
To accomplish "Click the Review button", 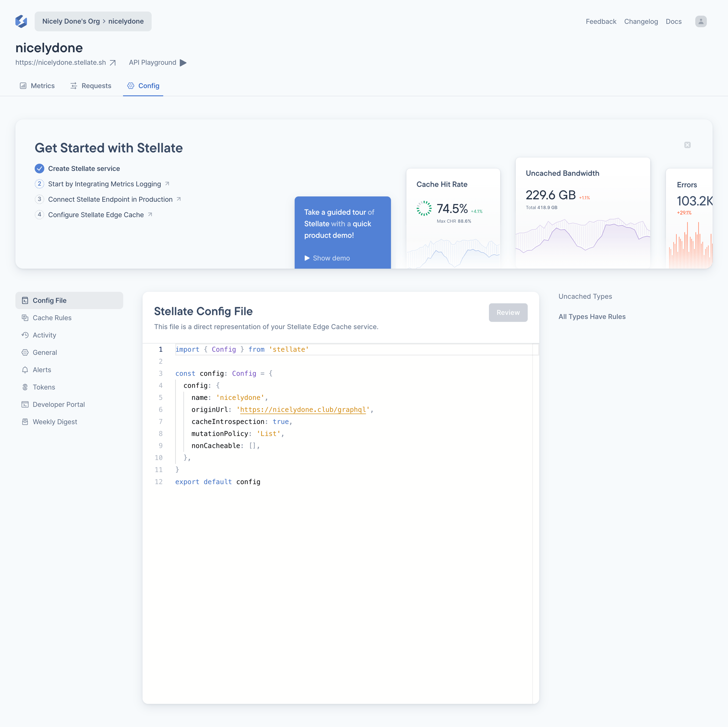I will click(508, 313).
